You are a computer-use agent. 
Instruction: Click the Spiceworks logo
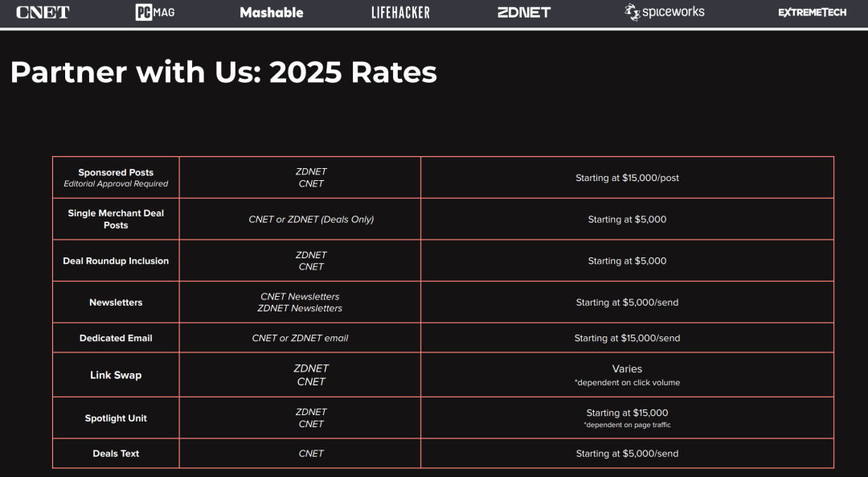[x=665, y=12]
